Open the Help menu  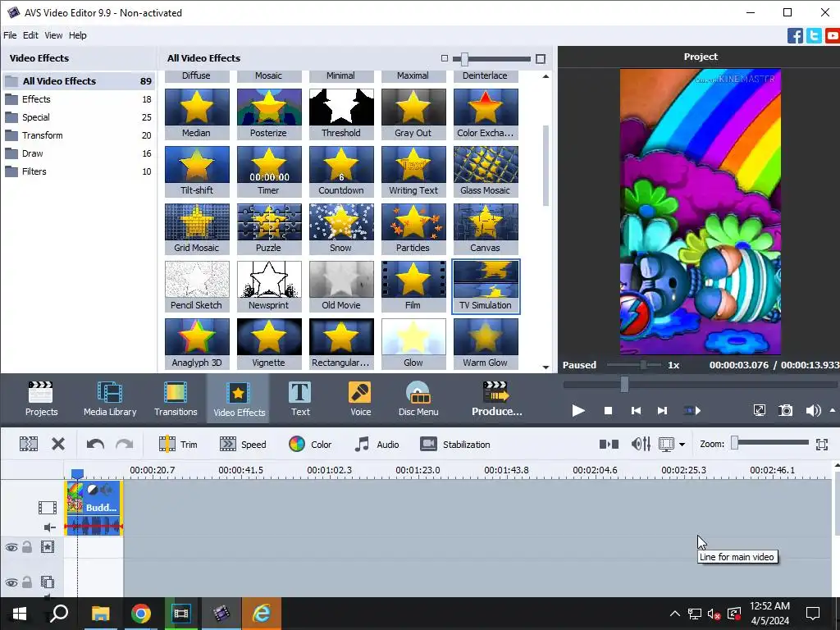pyautogui.click(x=78, y=35)
